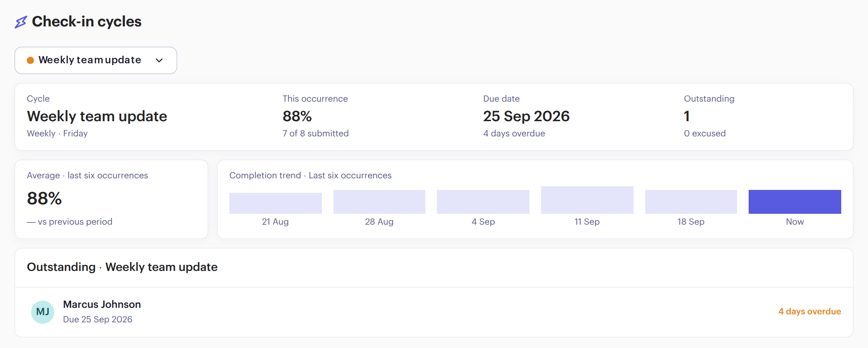
Task: Click 'Outstanding · Weekly team update' section heading
Action: [x=122, y=267]
